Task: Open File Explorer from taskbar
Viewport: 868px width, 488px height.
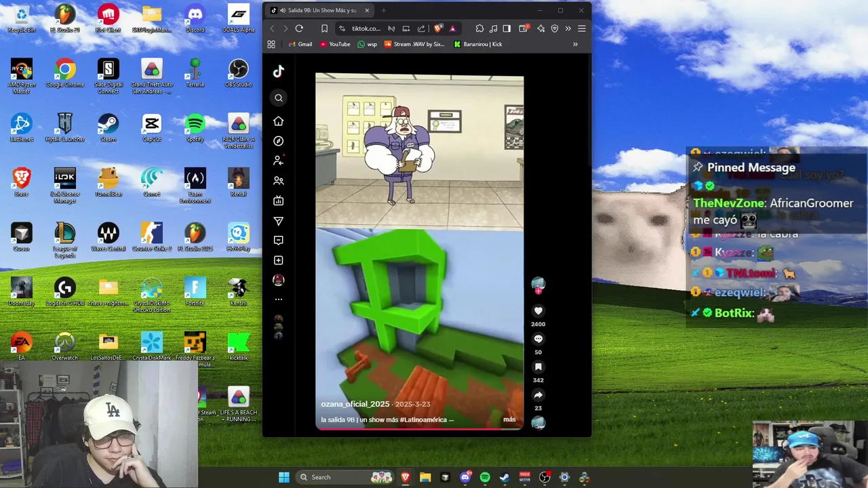Action: (425, 477)
